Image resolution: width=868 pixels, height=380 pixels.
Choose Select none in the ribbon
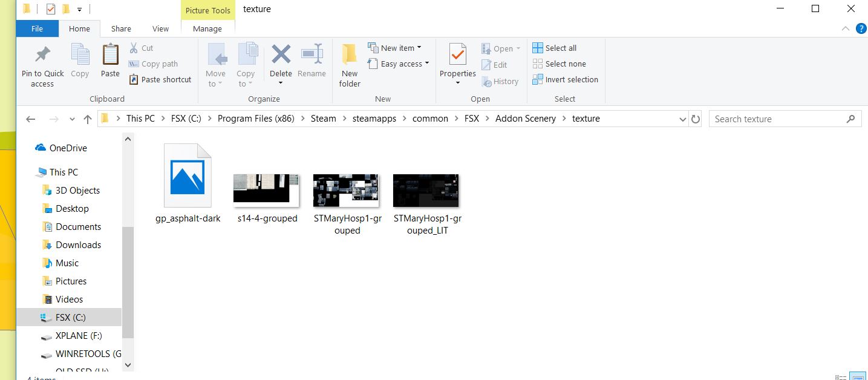560,64
